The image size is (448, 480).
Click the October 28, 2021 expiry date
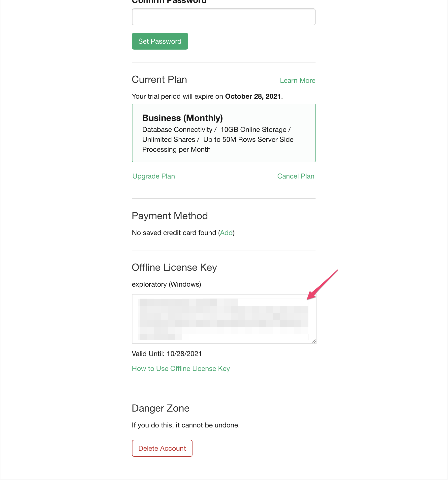tap(253, 96)
